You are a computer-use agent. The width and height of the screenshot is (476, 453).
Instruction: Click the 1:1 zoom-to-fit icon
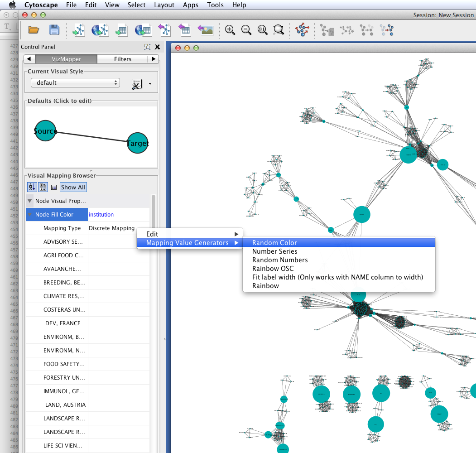(263, 30)
